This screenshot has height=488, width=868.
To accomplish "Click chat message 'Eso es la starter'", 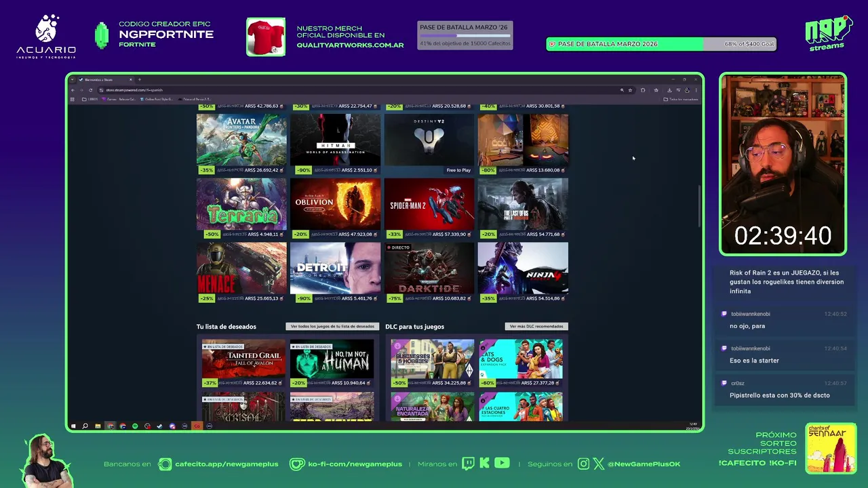I will pos(754,361).
